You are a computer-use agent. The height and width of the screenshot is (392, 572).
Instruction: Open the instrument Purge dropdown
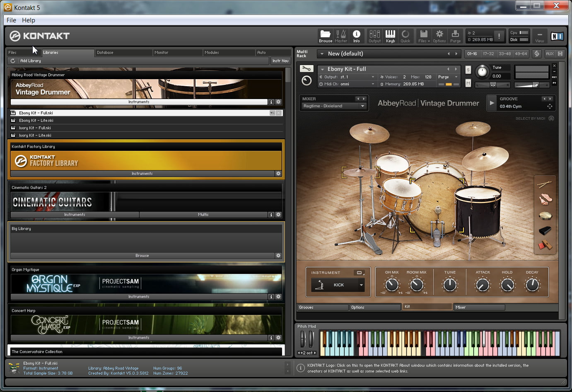(x=447, y=77)
